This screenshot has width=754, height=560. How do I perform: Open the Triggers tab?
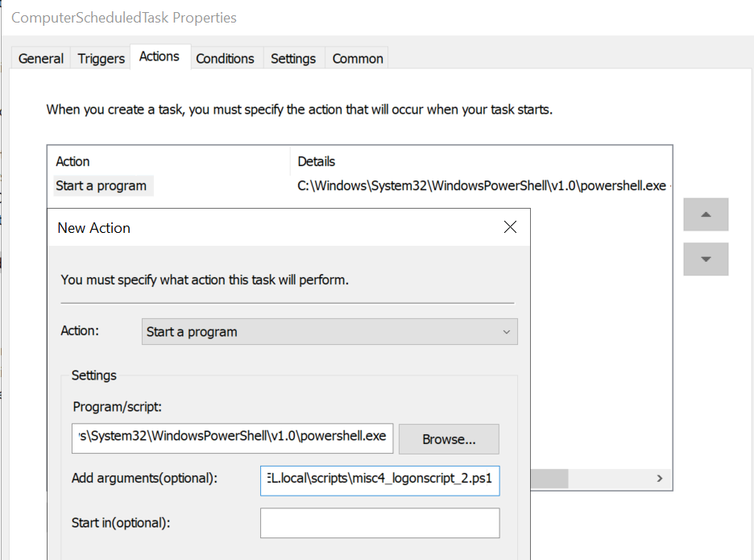[101, 58]
